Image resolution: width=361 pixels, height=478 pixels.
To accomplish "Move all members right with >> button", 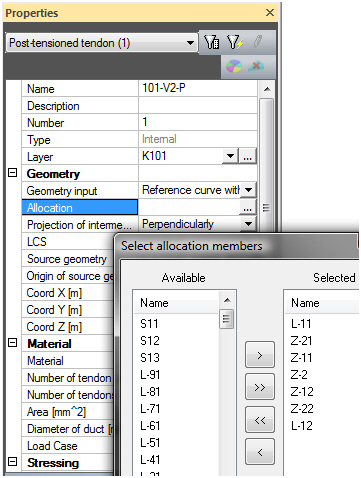I will [260, 387].
